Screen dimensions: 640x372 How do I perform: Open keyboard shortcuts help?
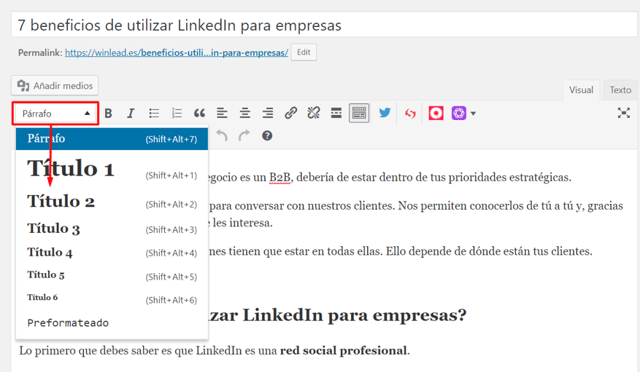(x=267, y=136)
